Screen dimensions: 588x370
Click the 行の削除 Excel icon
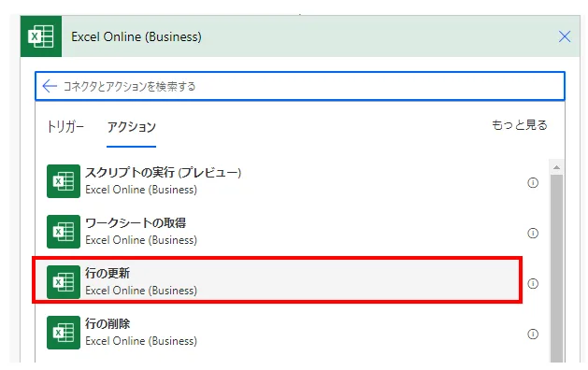coord(64,333)
